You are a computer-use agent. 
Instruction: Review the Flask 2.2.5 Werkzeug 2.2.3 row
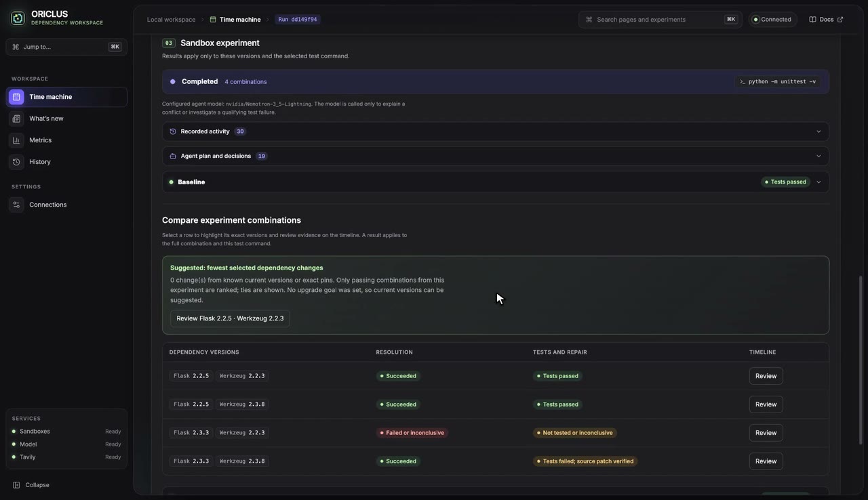(766, 376)
